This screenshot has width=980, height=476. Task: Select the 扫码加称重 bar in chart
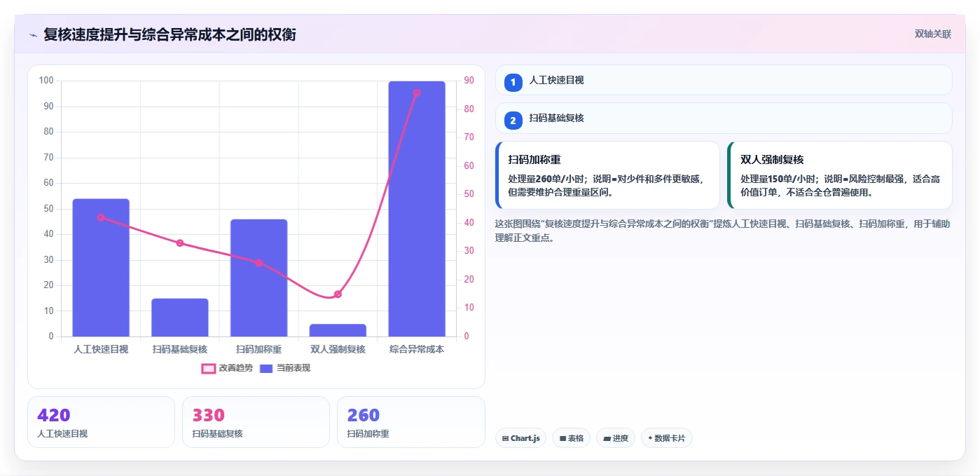tap(258, 278)
